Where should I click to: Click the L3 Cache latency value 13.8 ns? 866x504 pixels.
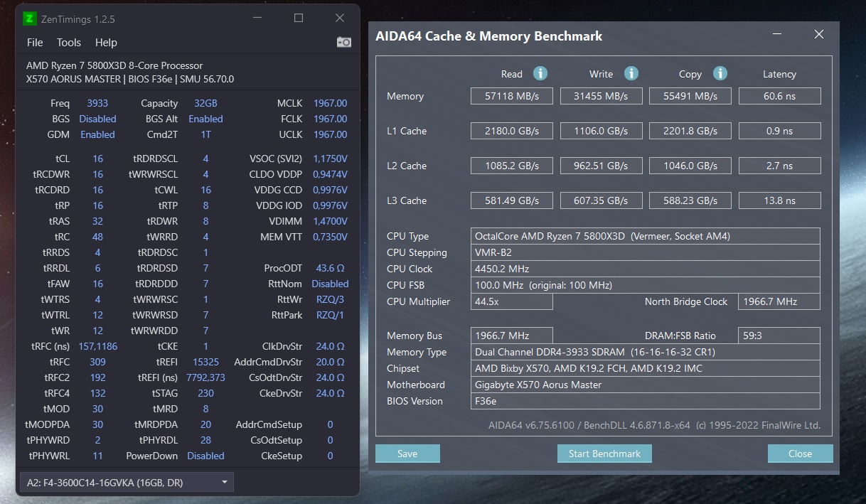click(x=780, y=200)
